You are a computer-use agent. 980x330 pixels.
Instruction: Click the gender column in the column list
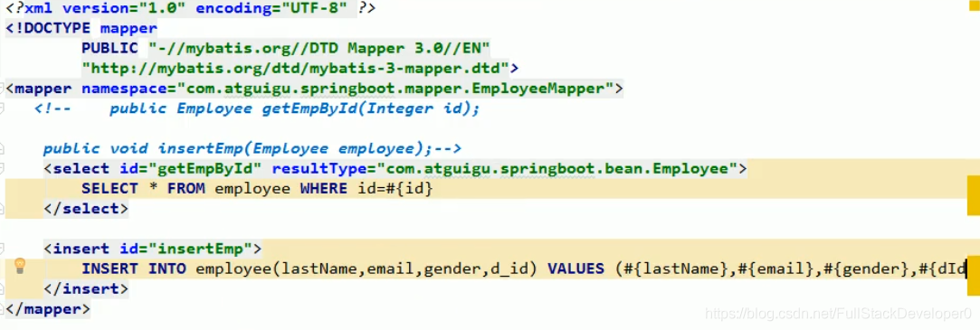pos(452,269)
